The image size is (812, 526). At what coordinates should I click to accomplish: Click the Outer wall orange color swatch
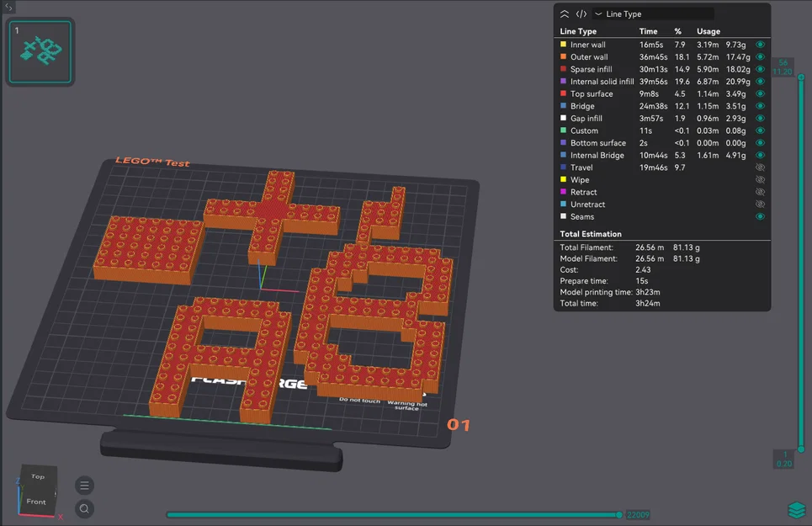564,56
